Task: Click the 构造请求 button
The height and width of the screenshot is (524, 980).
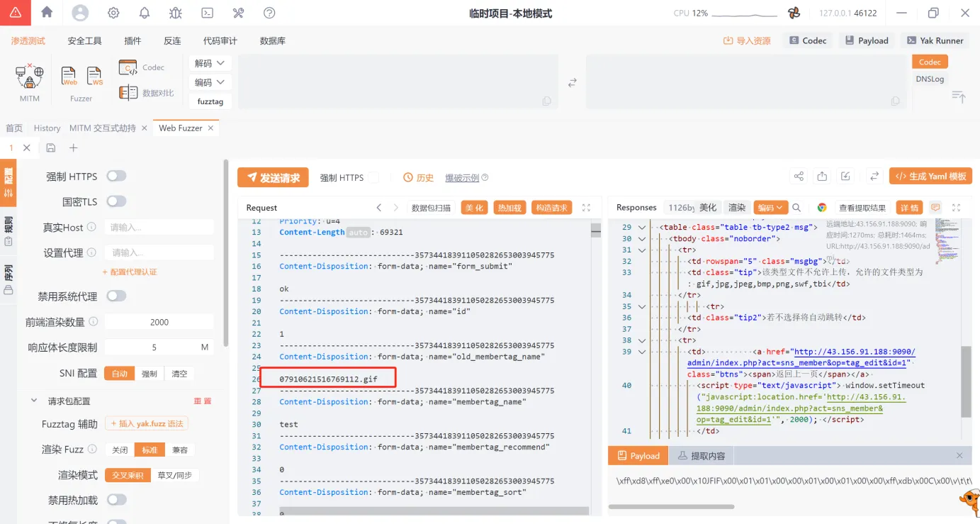Action: [552, 208]
